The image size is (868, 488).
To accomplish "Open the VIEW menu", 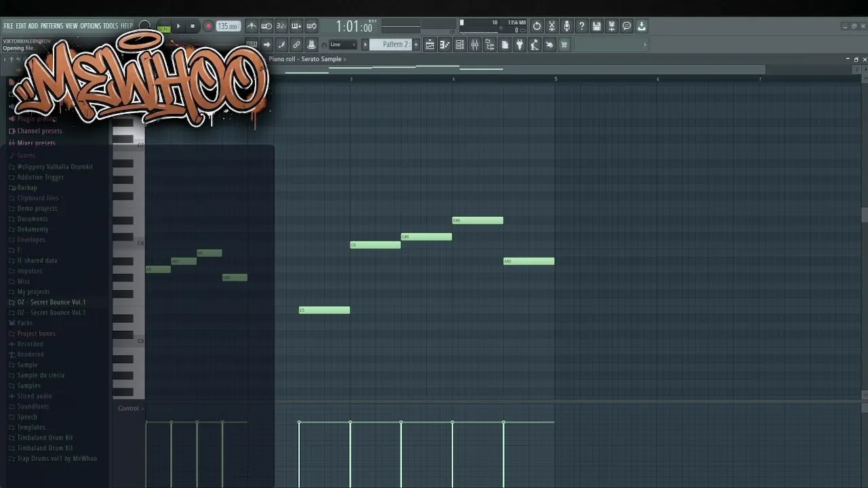I will [71, 26].
